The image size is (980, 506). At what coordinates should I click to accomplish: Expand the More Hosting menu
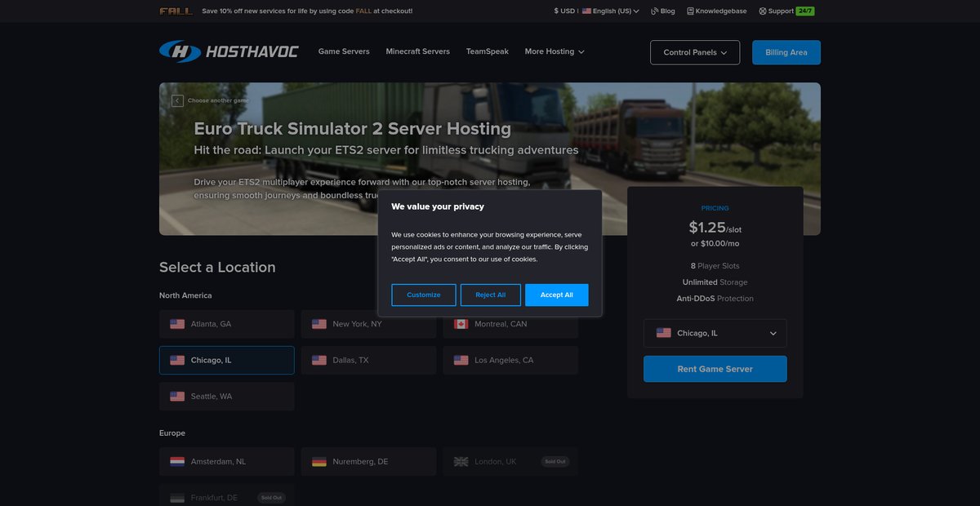coord(555,51)
